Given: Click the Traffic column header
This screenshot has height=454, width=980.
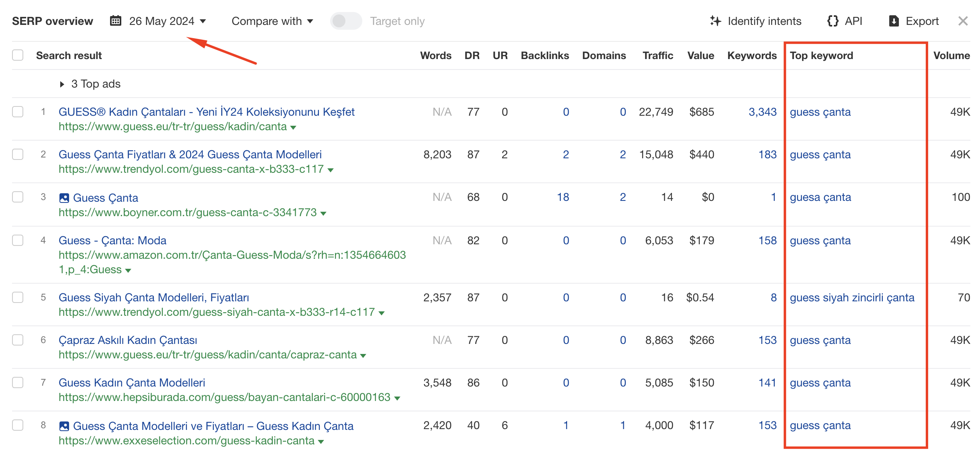Looking at the screenshot, I should tap(657, 55).
